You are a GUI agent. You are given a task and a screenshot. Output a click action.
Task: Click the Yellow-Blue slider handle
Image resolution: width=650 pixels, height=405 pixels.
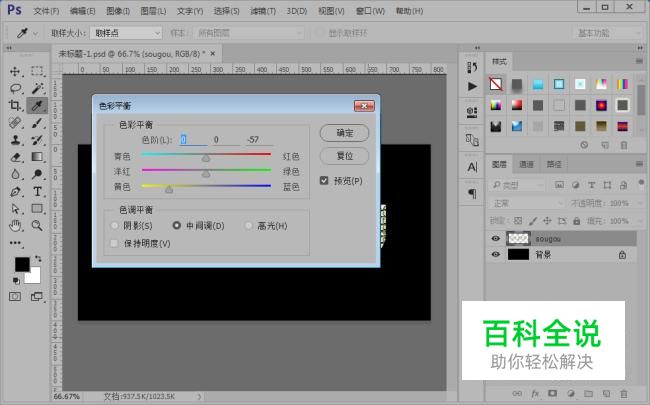click(169, 189)
